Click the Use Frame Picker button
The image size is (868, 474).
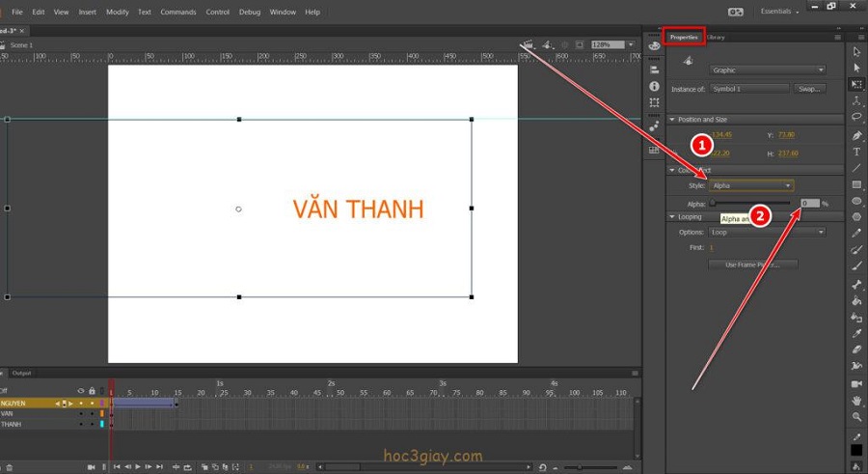coord(751,265)
